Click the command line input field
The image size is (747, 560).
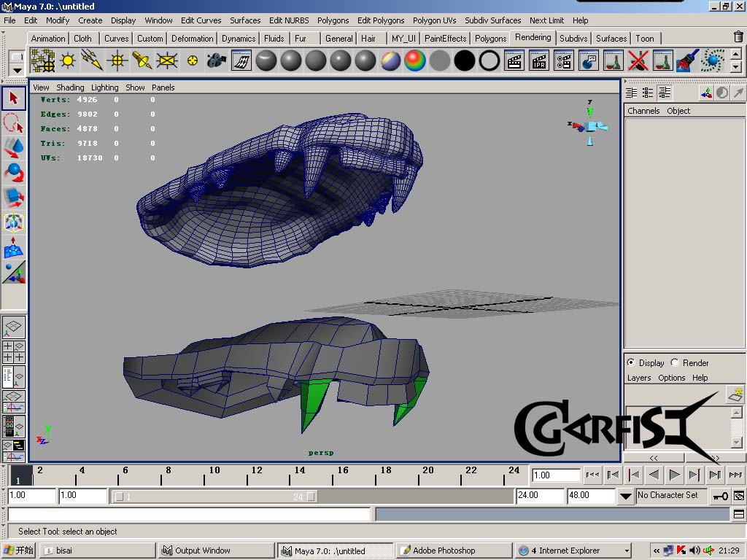189,514
